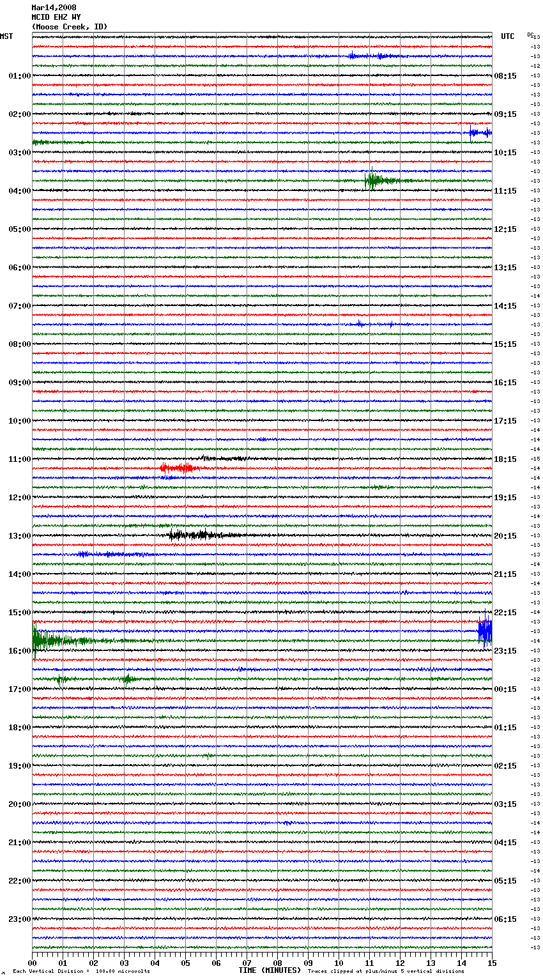Select the '23:00' MST hour label
This screenshot has height=980, width=543.
[x=20, y=919]
